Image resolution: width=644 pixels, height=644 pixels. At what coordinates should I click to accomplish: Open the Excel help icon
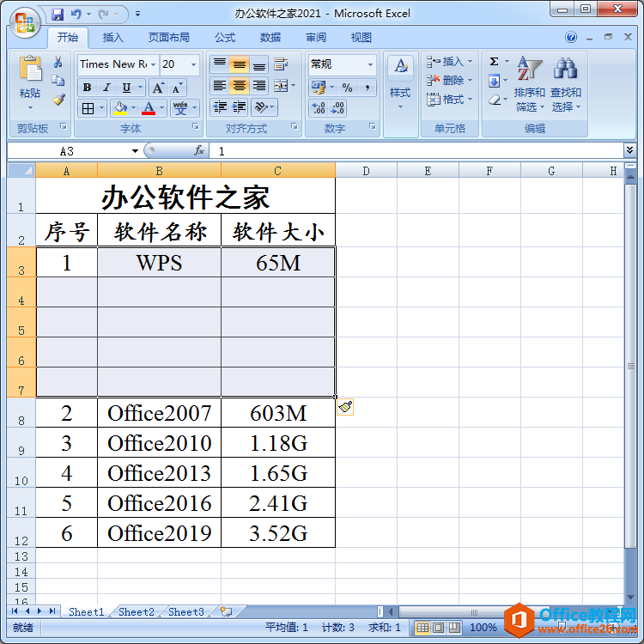pos(571,38)
